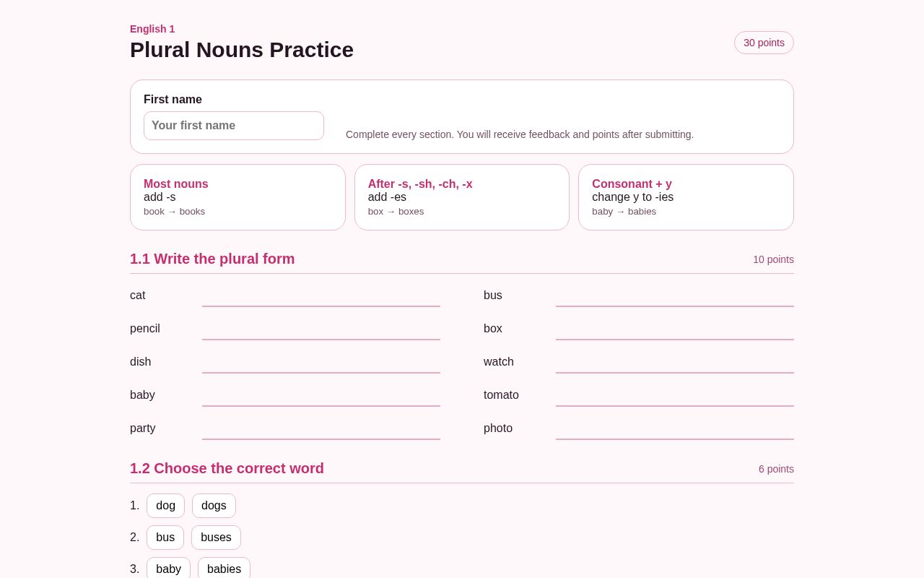Click the "6 points" section score label
Screen dimensions: 924x578
pos(776,469)
